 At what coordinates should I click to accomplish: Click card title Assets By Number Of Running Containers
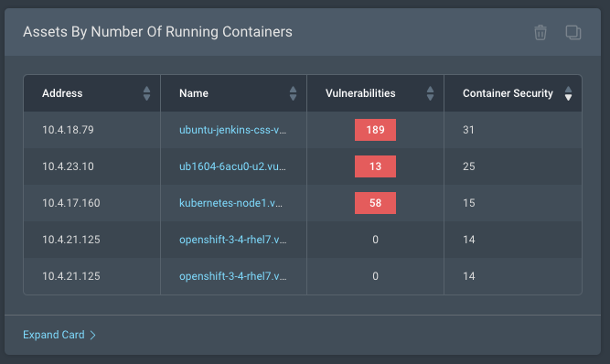(157, 32)
